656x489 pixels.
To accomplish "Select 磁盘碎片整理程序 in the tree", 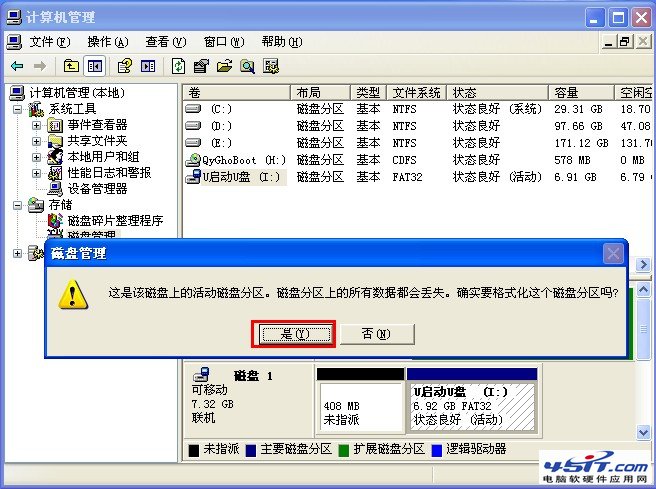I will [115, 220].
